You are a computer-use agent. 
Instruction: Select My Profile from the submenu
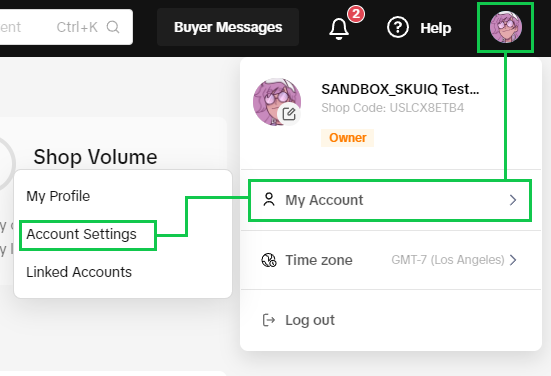point(58,196)
